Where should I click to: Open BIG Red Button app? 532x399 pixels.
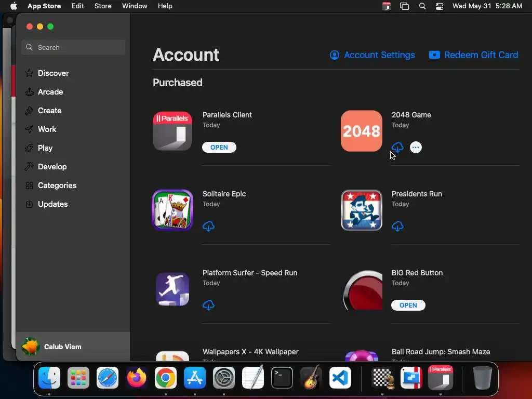(x=408, y=305)
